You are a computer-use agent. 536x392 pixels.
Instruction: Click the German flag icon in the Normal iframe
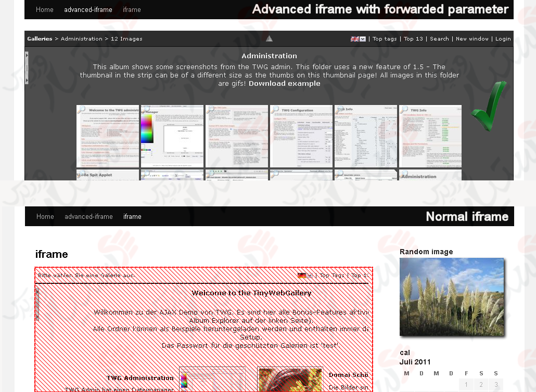click(x=302, y=276)
